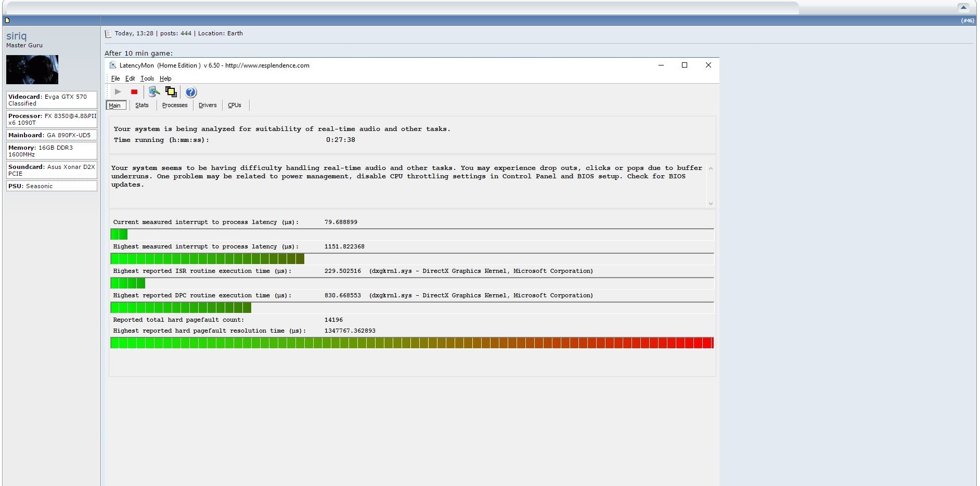The width and height of the screenshot is (980, 486).
Task: Stop monitoring with the red square button
Action: pos(134,92)
